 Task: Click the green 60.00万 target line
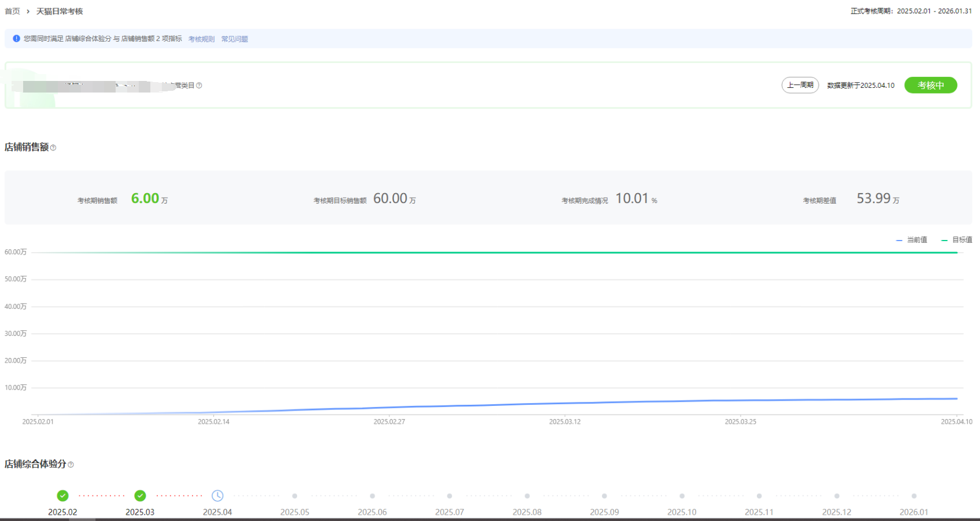click(497, 253)
